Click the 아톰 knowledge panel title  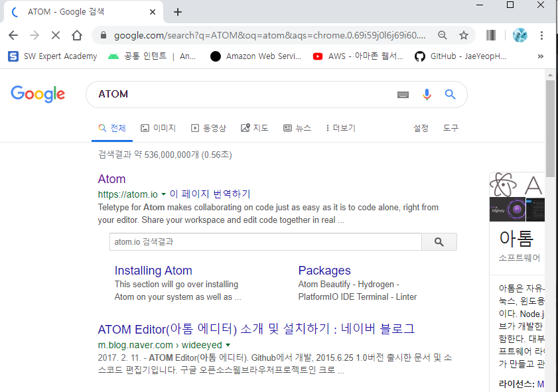pos(516,239)
